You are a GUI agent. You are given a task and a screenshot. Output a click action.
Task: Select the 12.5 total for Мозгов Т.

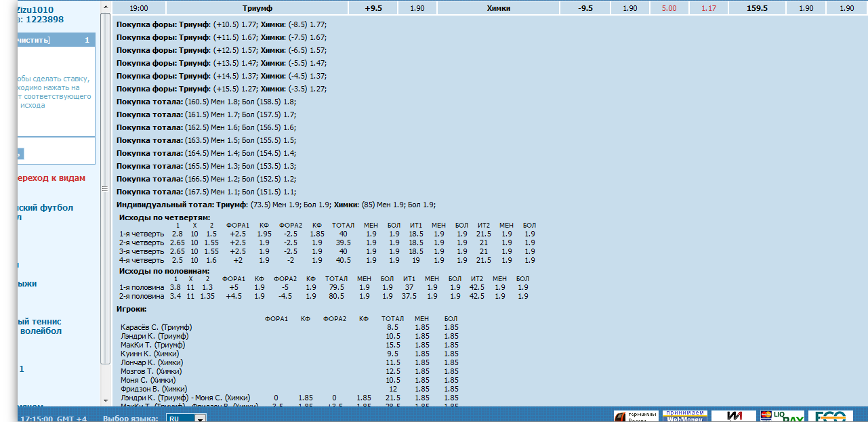pos(393,371)
